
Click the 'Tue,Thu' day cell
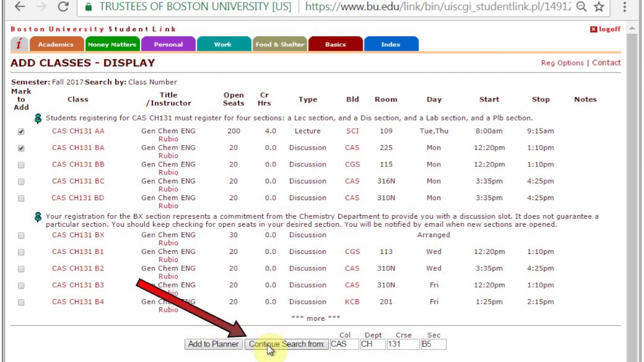pos(434,131)
